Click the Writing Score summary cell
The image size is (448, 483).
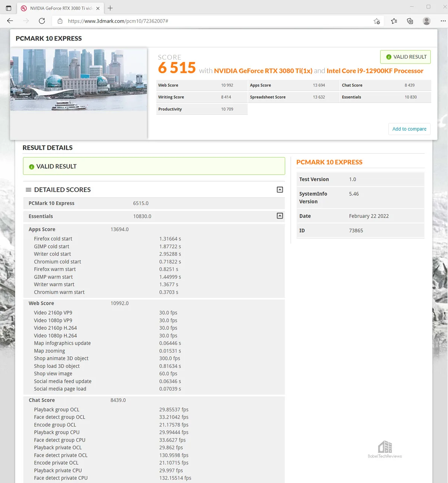coord(202,97)
